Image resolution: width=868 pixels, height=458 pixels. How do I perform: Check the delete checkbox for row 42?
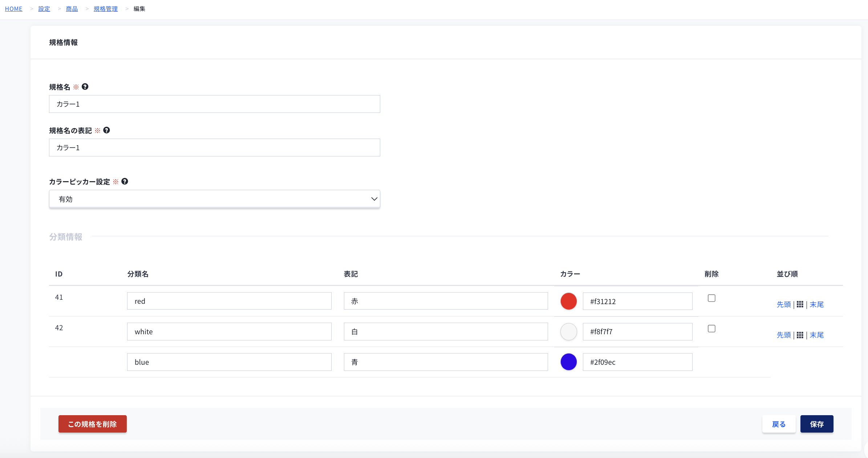point(711,328)
